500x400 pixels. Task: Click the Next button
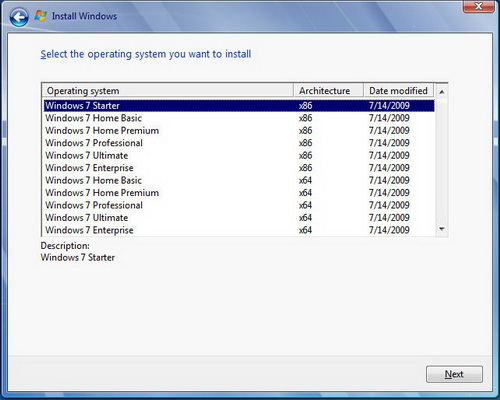[454, 374]
